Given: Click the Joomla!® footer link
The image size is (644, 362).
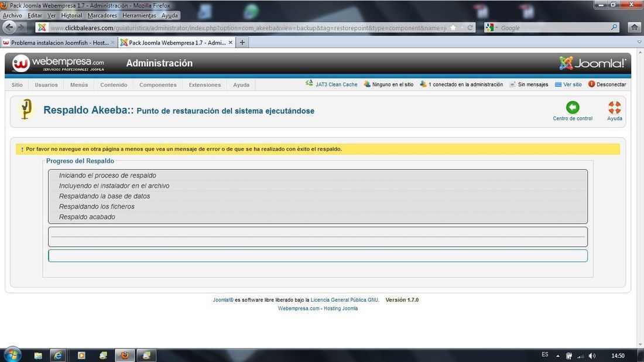Looking at the screenshot, I should 223,300.
